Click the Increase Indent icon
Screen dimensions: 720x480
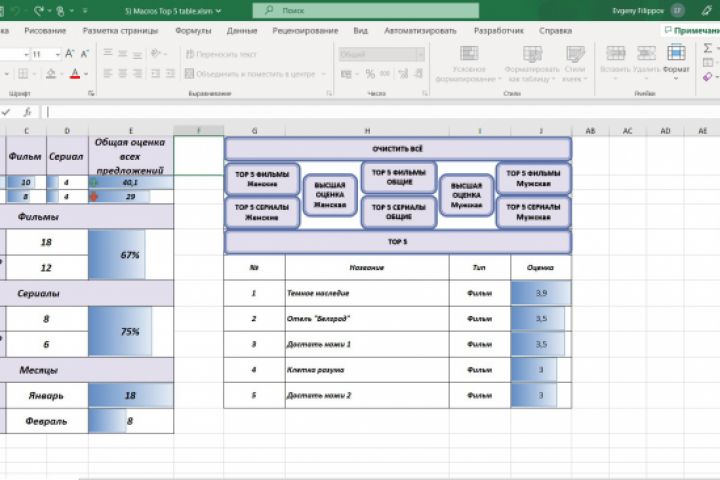170,73
